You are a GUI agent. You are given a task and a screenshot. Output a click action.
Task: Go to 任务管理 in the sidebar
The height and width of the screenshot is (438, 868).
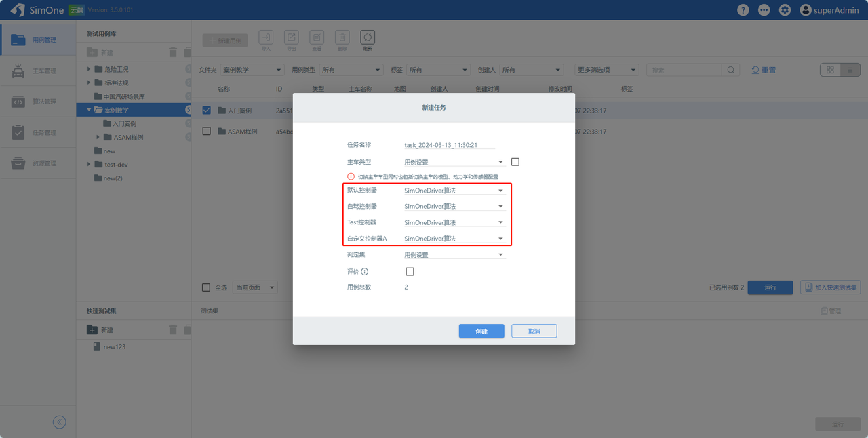point(38,133)
